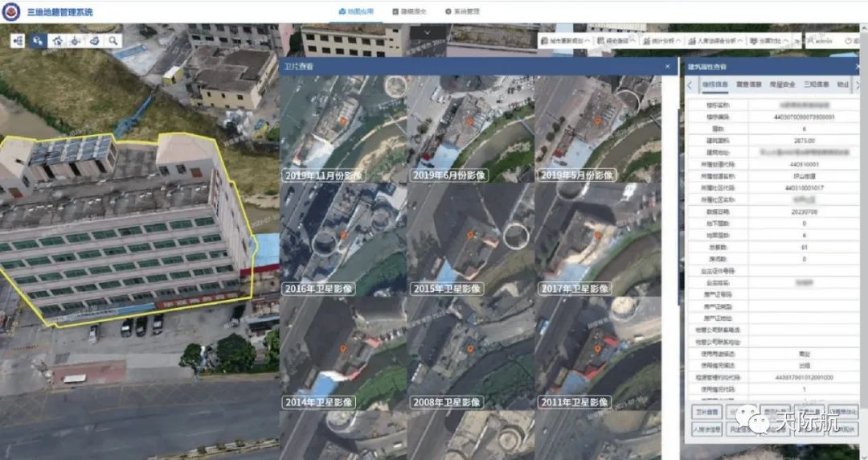The image size is (868, 460).
Task: Click the 卫片查看 button
Action: 705,412
